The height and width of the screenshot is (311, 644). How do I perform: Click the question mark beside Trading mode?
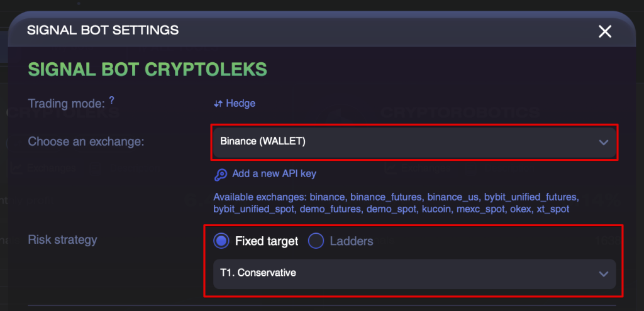(x=112, y=100)
